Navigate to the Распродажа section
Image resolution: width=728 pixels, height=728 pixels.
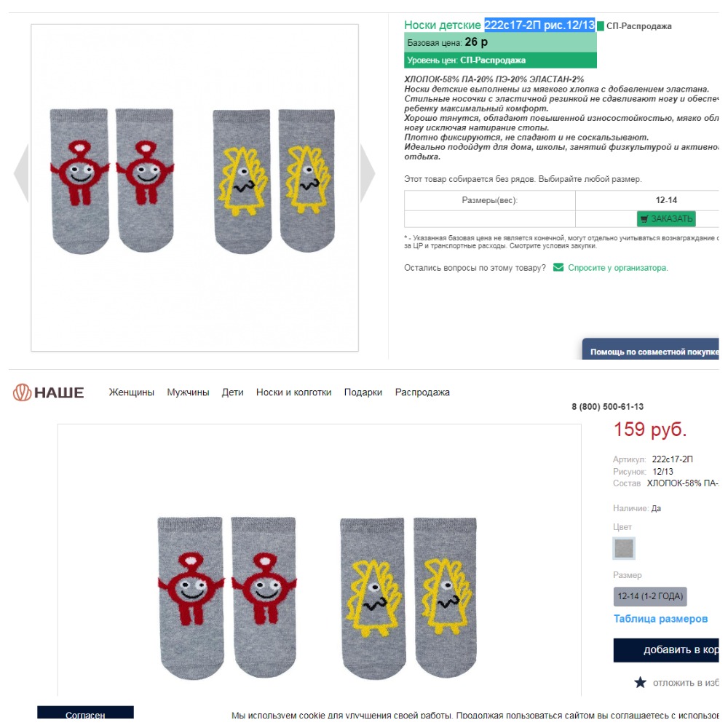click(x=422, y=392)
